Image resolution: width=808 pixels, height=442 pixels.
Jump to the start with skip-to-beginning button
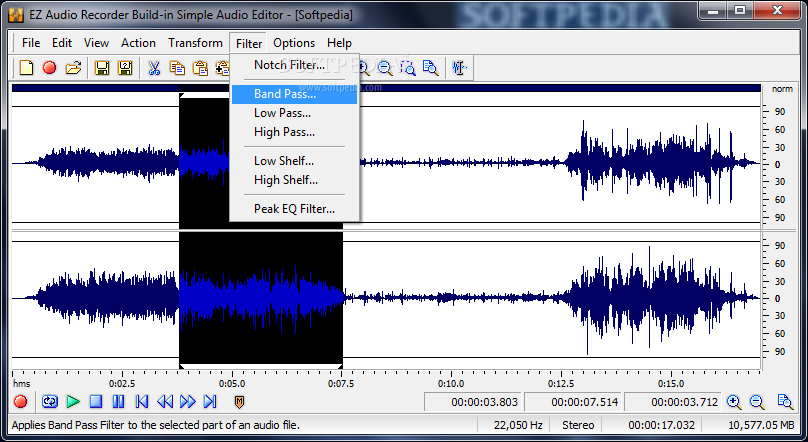[x=142, y=401]
